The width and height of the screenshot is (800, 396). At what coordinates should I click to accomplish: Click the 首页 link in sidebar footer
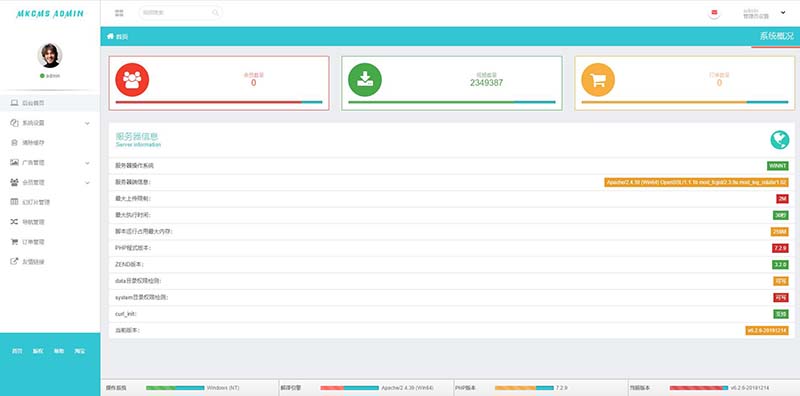pyautogui.click(x=17, y=351)
